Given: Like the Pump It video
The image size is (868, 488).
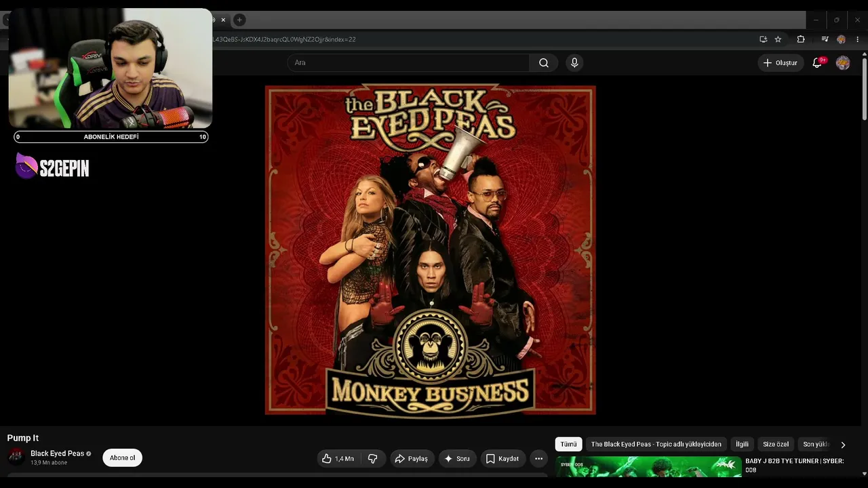Looking at the screenshot, I should (x=338, y=459).
